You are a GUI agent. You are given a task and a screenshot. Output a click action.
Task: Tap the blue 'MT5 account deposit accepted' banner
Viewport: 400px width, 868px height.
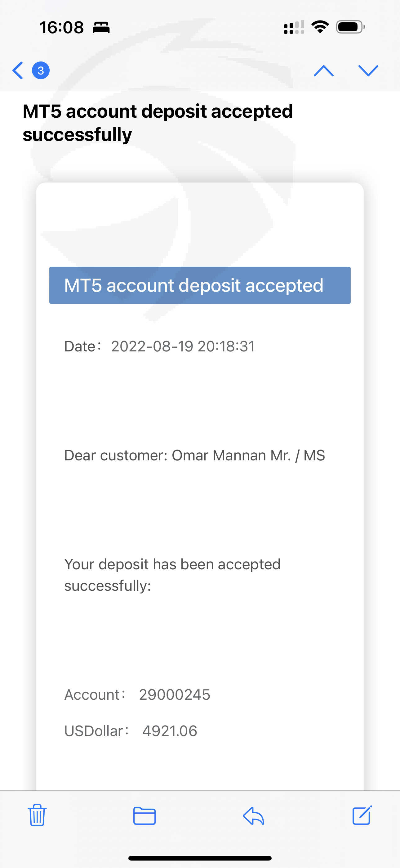click(200, 285)
